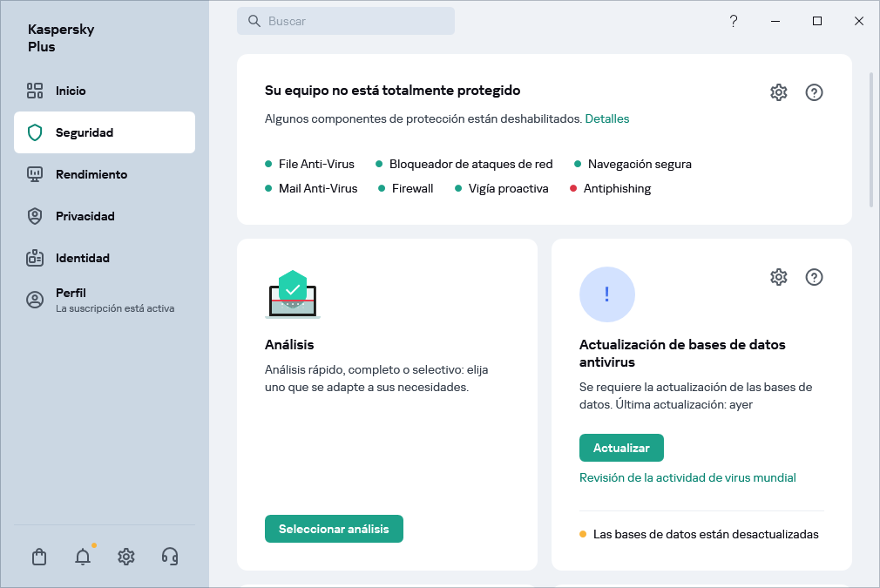Screen dimensions: 880x588
Task: Open protection settings gear on status card
Action: (x=778, y=91)
